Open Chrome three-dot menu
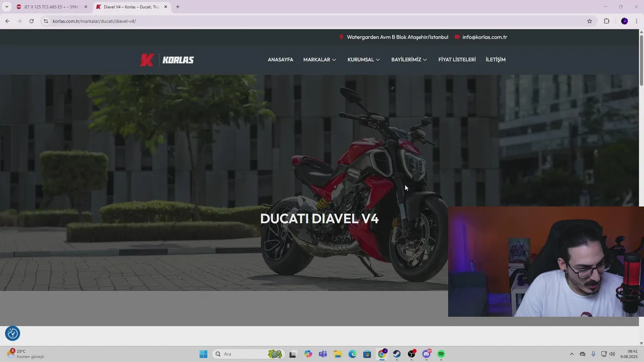The height and width of the screenshot is (362, 644). pos(636,21)
